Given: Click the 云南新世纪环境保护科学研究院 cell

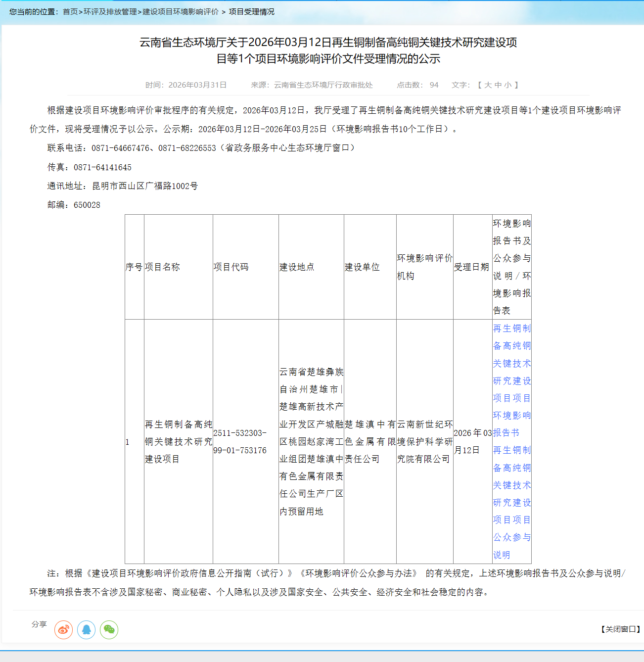Looking at the screenshot, I should click(424, 442).
